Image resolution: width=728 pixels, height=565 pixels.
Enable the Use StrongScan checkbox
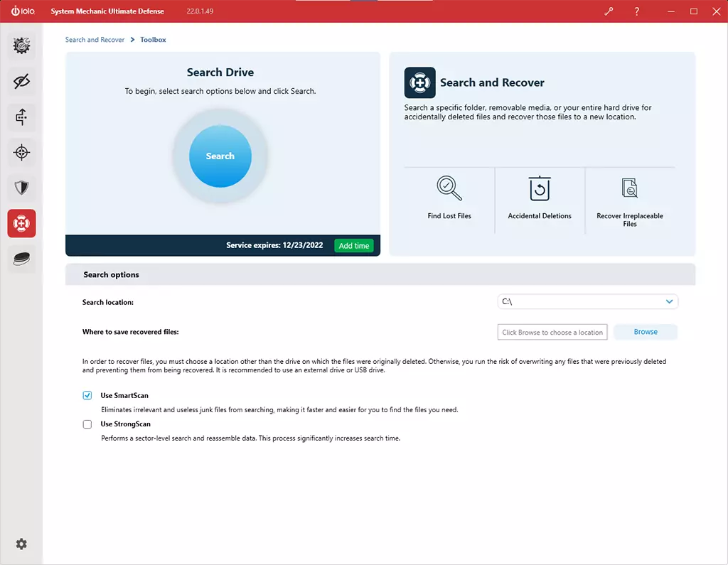pos(87,424)
